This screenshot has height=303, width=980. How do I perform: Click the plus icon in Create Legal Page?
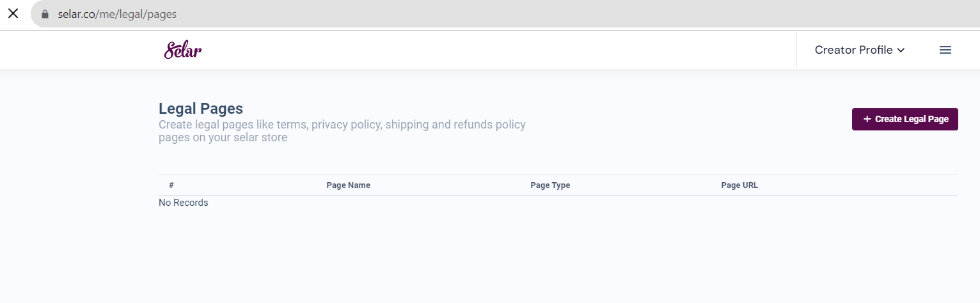tap(867, 119)
